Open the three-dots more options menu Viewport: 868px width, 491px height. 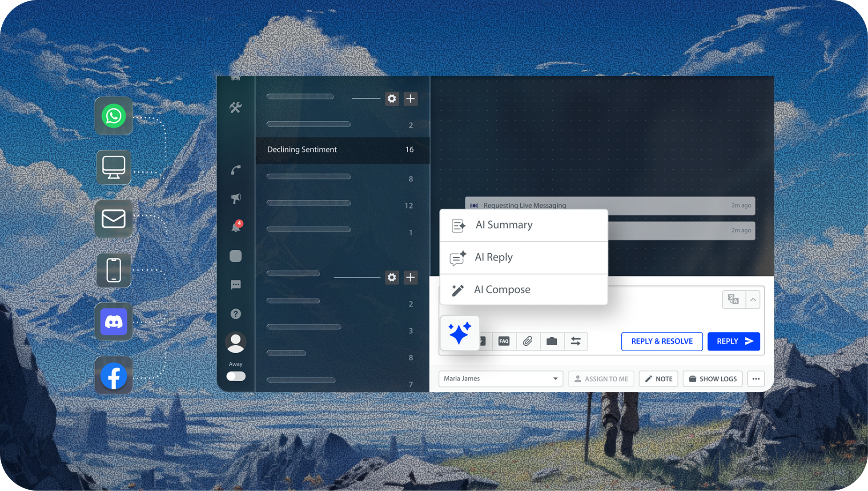click(756, 379)
